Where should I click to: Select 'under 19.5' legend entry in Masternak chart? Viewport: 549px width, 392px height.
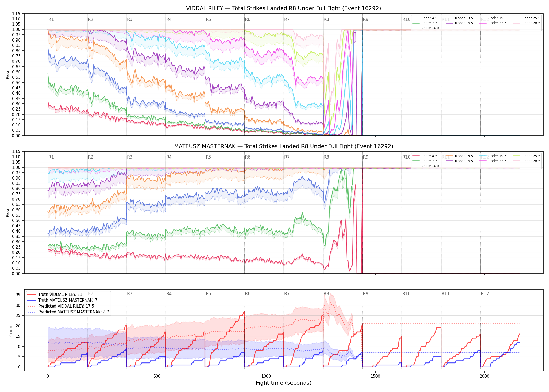tap(493, 156)
